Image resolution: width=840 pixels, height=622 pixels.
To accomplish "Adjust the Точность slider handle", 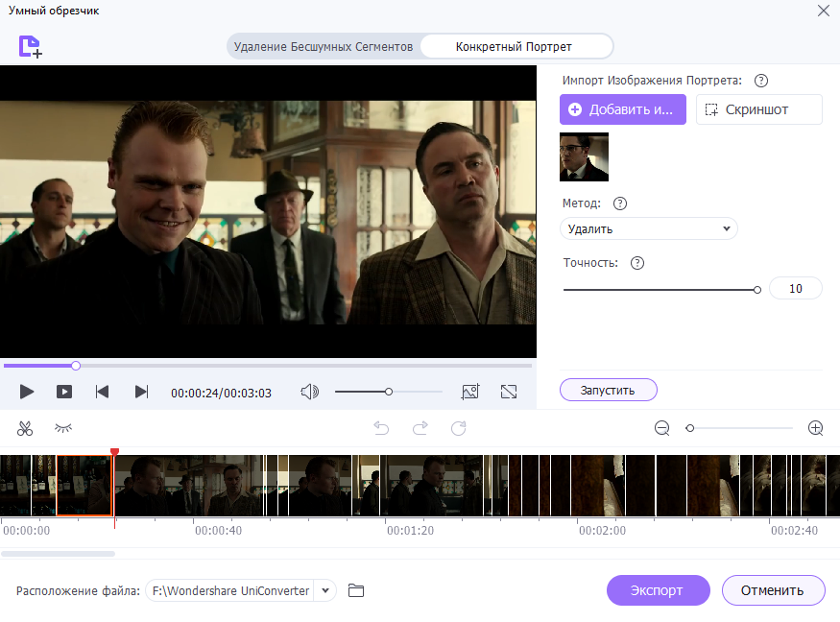I will point(757,290).
